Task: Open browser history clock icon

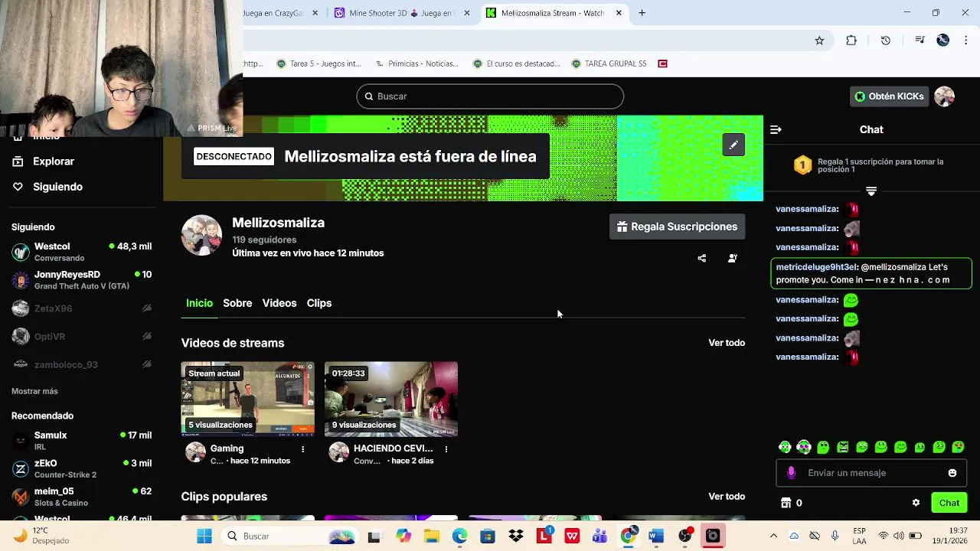Action: (x=885, y=41)
